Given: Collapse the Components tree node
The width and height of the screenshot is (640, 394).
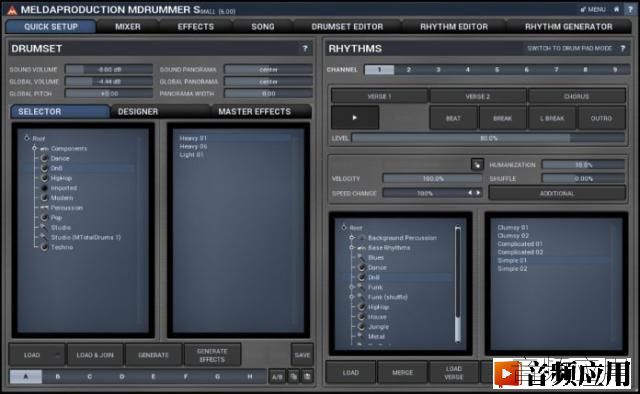Looking at the screenshot, I should [35, 148].
